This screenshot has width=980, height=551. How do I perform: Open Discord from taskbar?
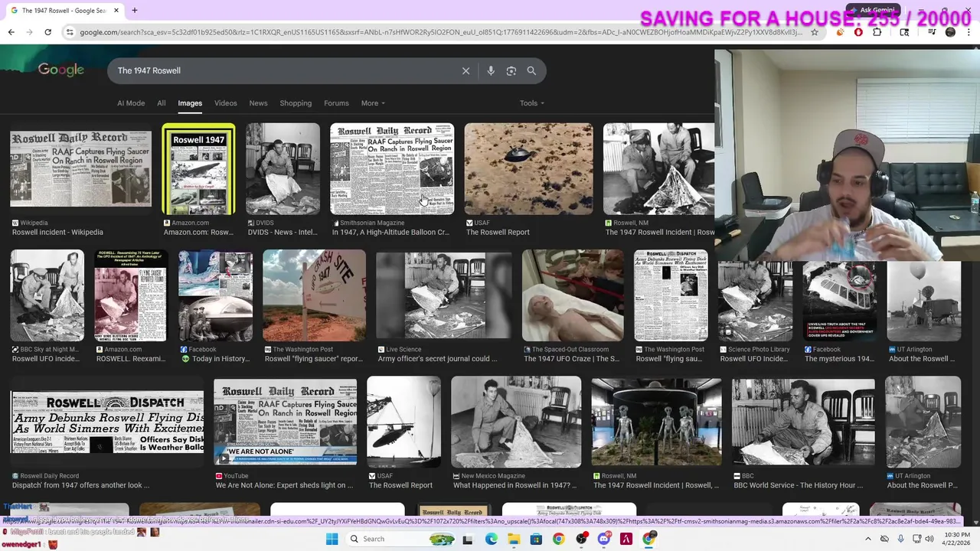tap(604, 539)
